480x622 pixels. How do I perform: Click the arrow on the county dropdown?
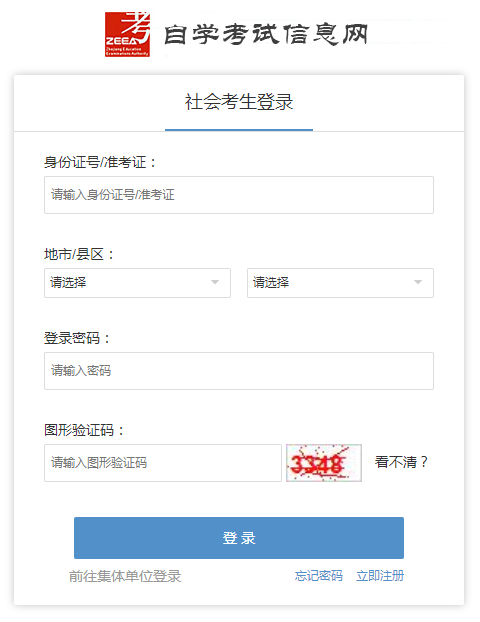click(418, 282)
